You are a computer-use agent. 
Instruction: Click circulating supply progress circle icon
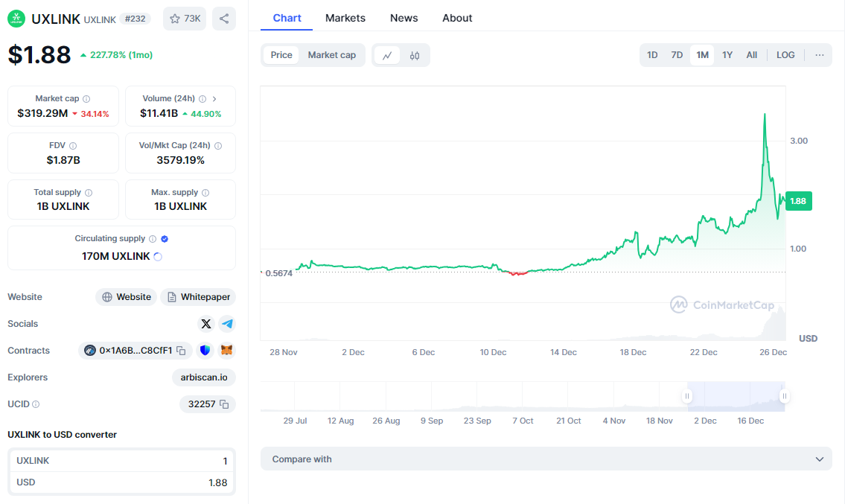(x=158, y=257)
